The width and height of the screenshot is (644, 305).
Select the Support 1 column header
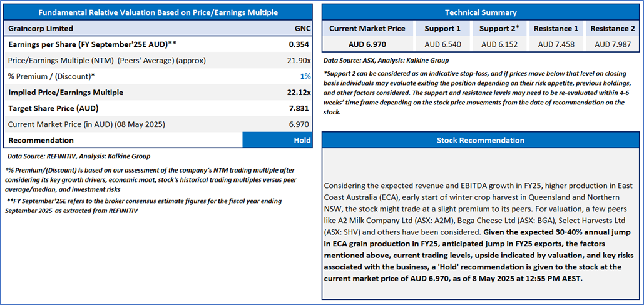pyautogui.click(x=442, y=28)
